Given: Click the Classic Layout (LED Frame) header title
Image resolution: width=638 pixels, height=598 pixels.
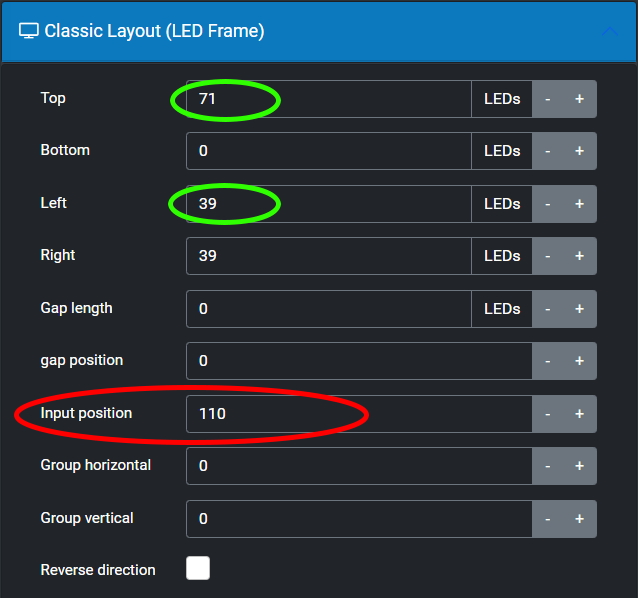Looking at the screenshot, I should pos(155,31).
